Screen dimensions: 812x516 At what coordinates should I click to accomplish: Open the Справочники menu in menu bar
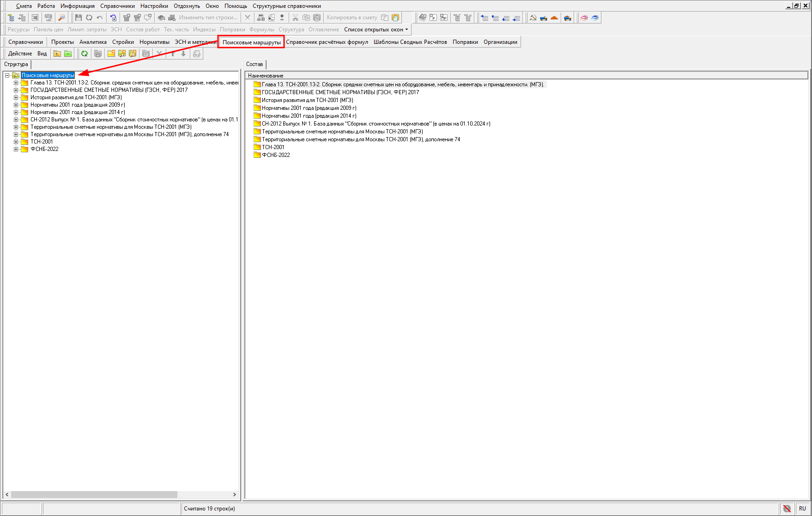point(117,6)
